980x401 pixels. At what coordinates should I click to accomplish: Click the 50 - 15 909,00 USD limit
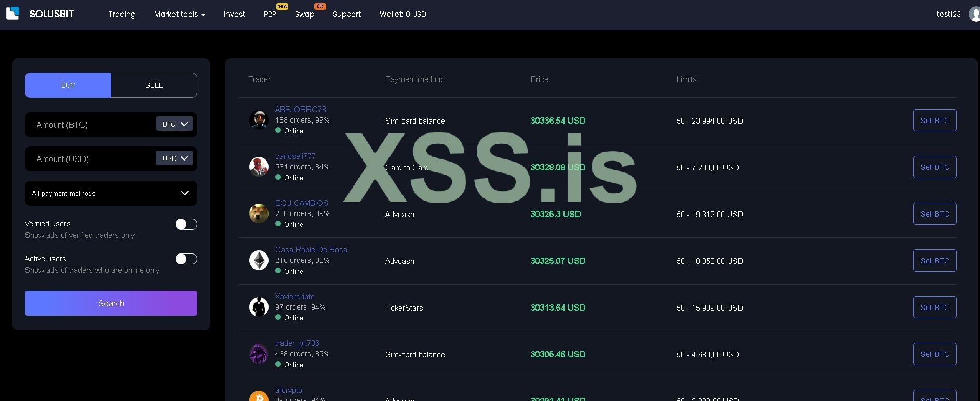coord(710,308)
